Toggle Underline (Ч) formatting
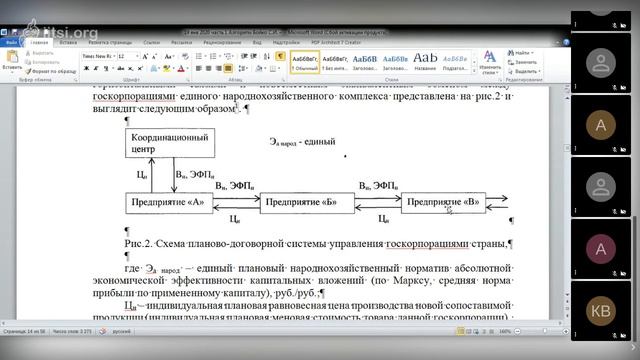The width and height of the screenshot is (640, 360). 107,69
